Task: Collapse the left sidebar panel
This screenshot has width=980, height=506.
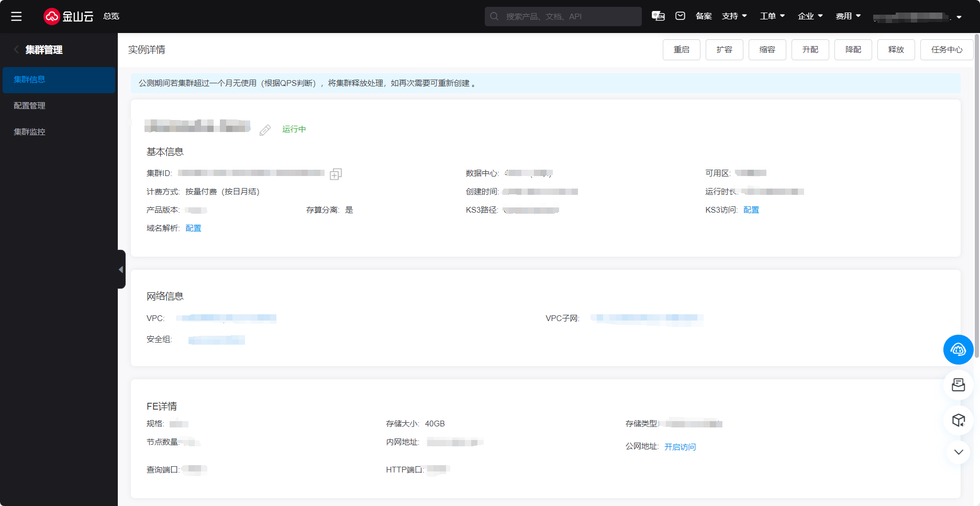Action: tap(121, 269)
